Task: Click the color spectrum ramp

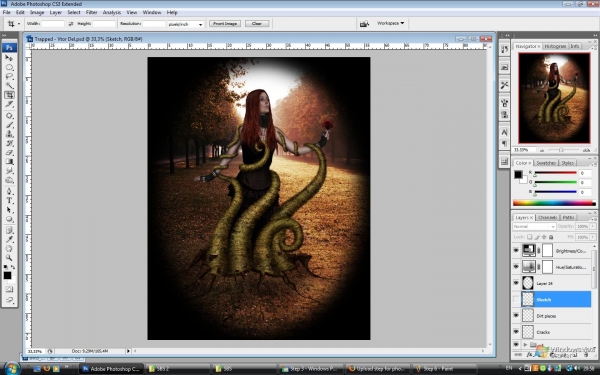Action: click(554, 203)
